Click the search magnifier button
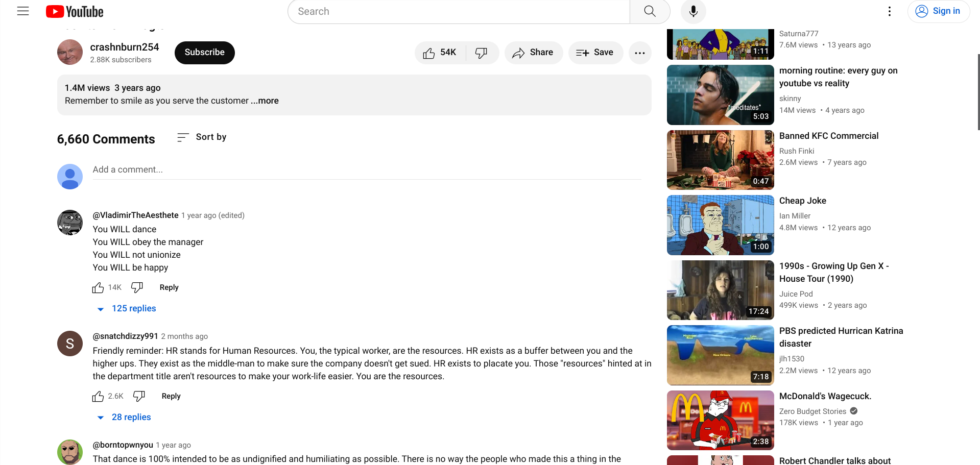 tap(650, 11)
